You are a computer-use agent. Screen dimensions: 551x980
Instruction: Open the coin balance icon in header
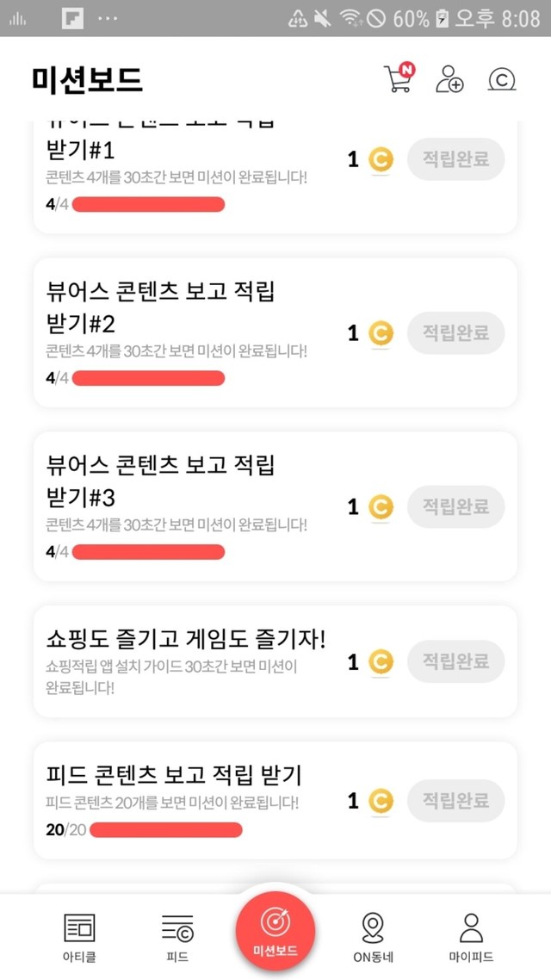(501, 80)
